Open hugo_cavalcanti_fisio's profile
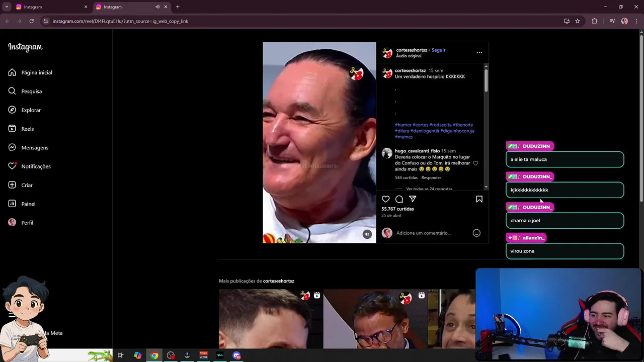Screen dimensions: 644x362 click(417, 151)
